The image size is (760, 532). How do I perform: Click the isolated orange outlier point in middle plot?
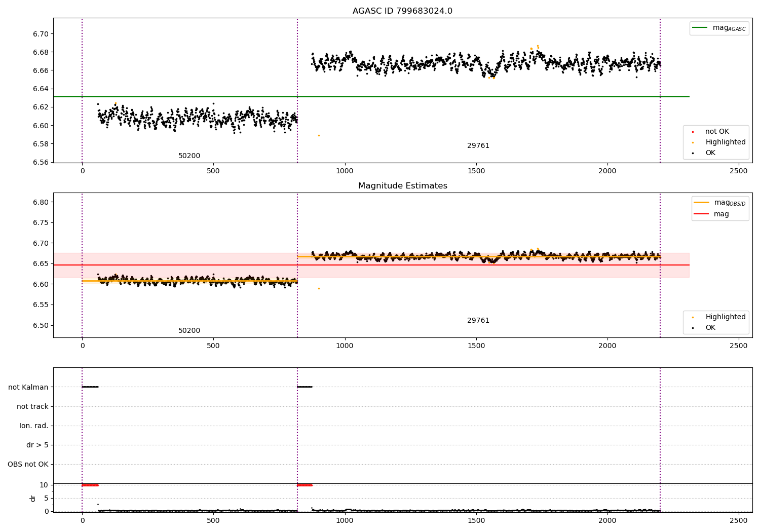click(x=319, y=288)
